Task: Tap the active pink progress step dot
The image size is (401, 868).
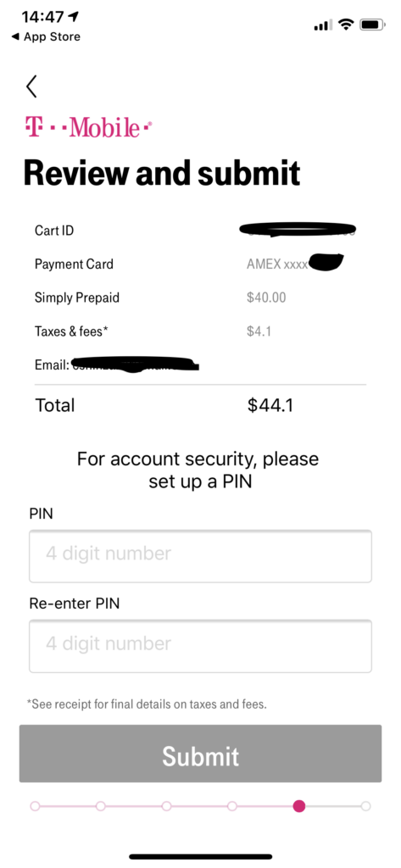Action: pyautogui.click(x=299, y=806)
